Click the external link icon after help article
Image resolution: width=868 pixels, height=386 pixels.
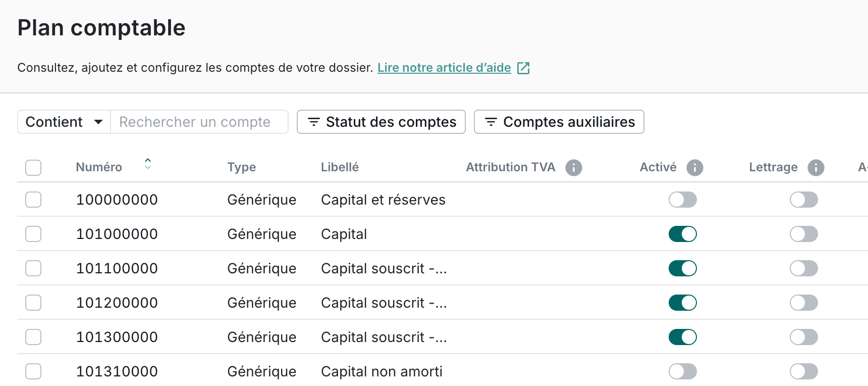523,68
